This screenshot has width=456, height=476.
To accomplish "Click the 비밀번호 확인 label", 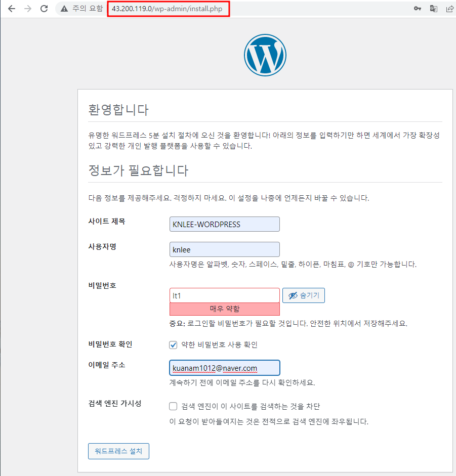I will tap(110, 344).
